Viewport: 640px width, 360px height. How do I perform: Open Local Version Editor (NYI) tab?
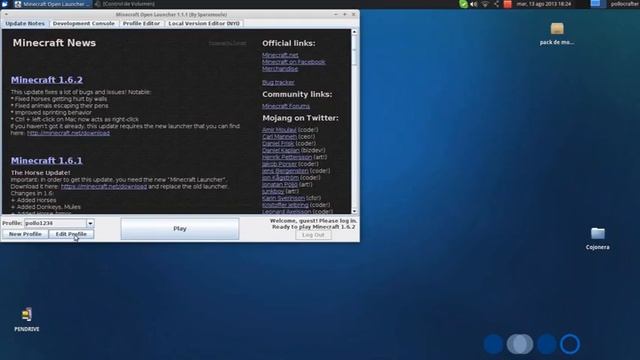coord(204,24)
